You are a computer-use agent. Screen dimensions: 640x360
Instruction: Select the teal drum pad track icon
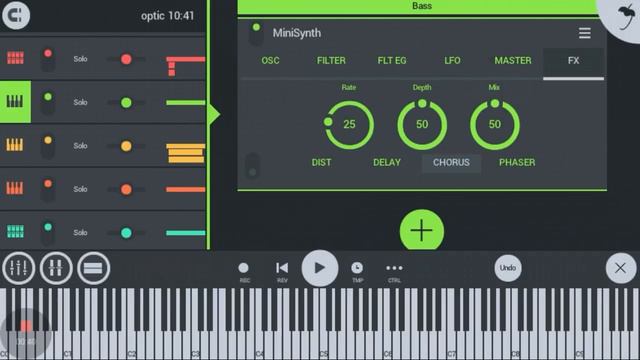click(16, 232)
